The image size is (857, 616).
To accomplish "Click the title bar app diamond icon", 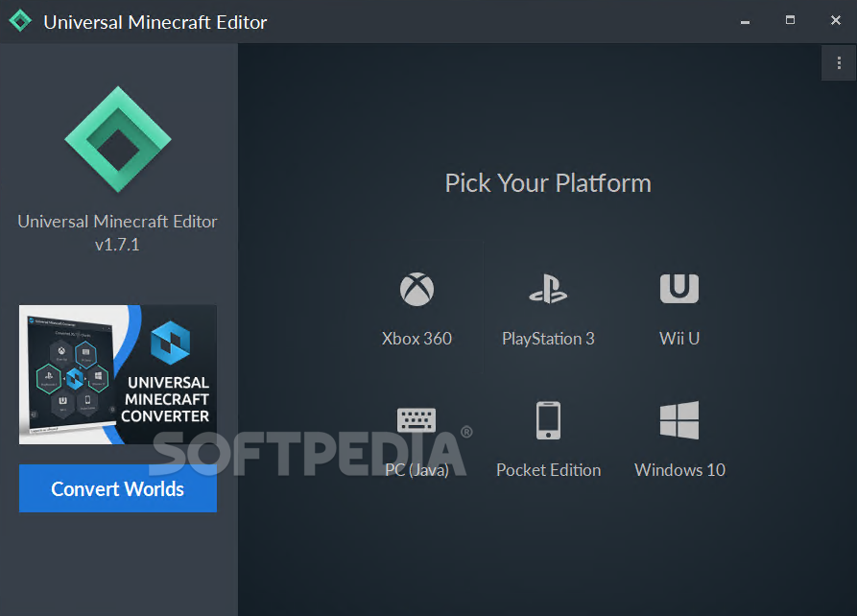I will pyautogui.click(x=21, y=21).
